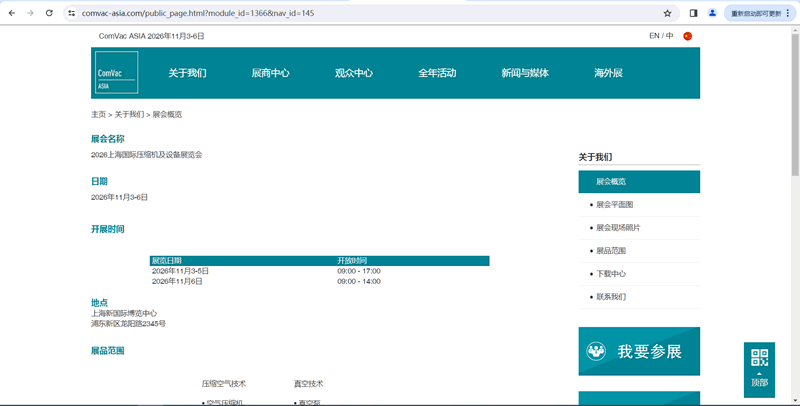Image resolution: width=800 pixels, height=406 pixels.
Task: Bookmark this page with star icon
Action: point(667,13)
